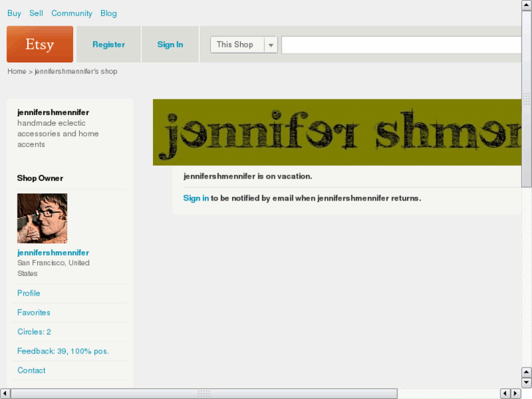The image size is (532, 399).
Task: Open the Contact link
Action: 31,370
